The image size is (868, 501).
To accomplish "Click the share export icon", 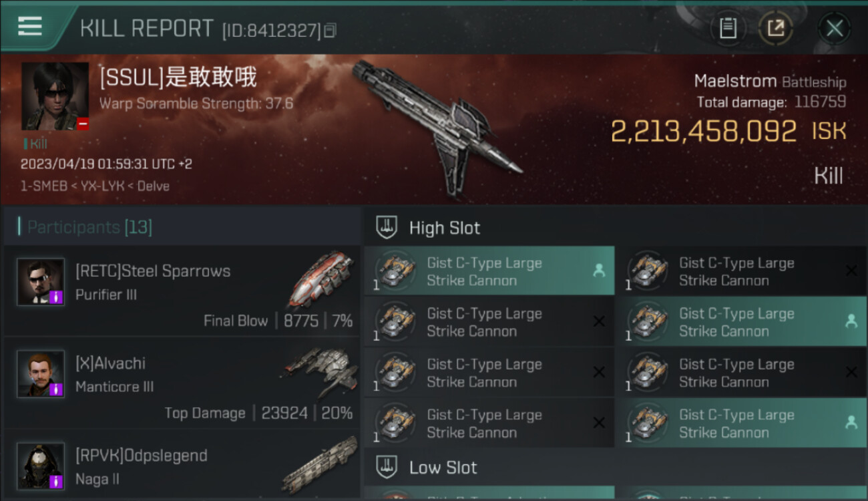I will point(775,28).
